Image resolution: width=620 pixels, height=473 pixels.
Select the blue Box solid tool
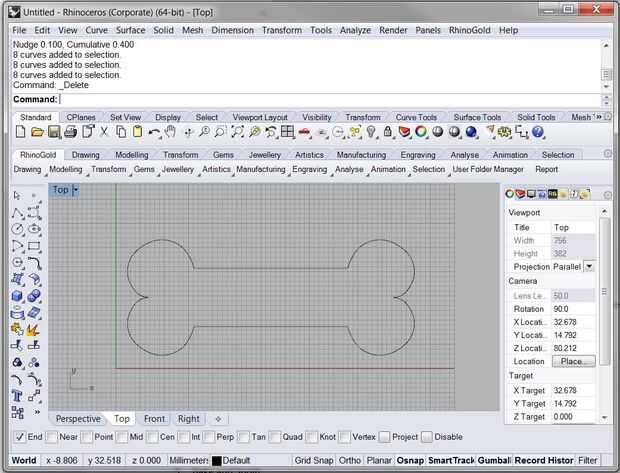click(17, 296)
